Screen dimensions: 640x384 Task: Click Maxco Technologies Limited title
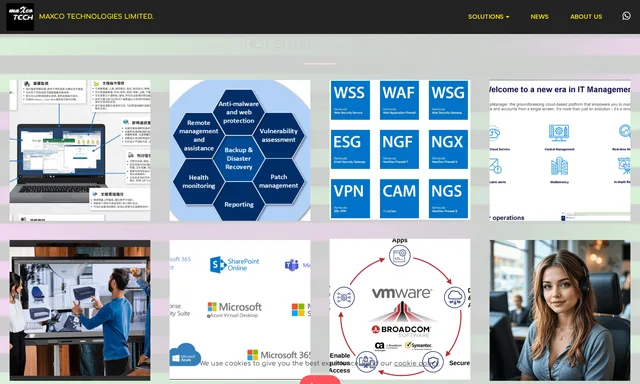tap(96, 16)
